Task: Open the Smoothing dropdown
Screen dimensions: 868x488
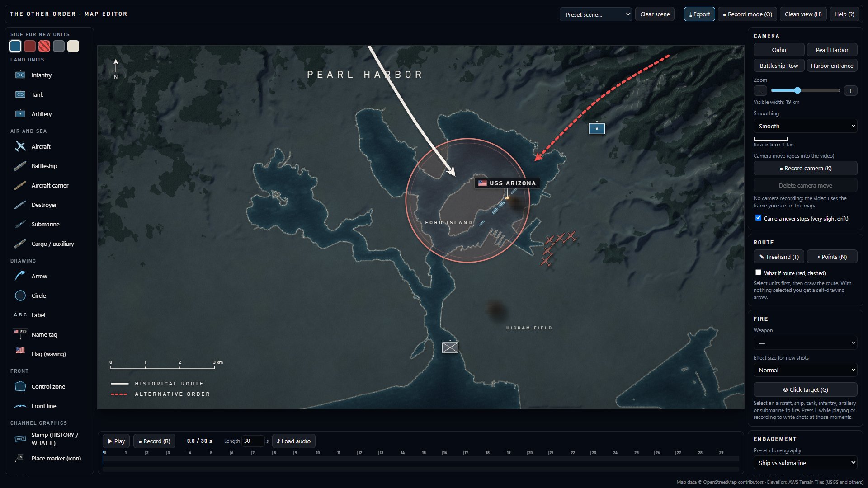Action: pyautogui.click(x=805, y=126)
